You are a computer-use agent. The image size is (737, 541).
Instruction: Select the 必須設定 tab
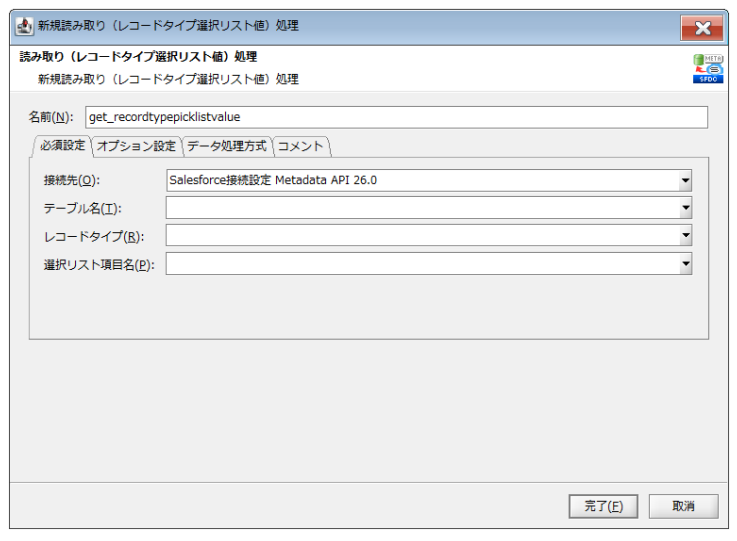(x=62, y=145)
